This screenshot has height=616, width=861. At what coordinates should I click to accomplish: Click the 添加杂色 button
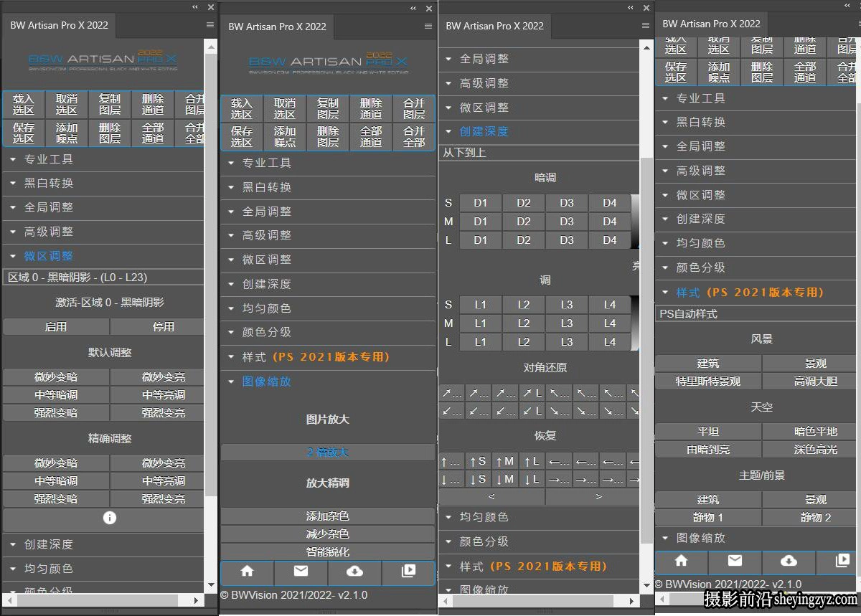[328, 516]
